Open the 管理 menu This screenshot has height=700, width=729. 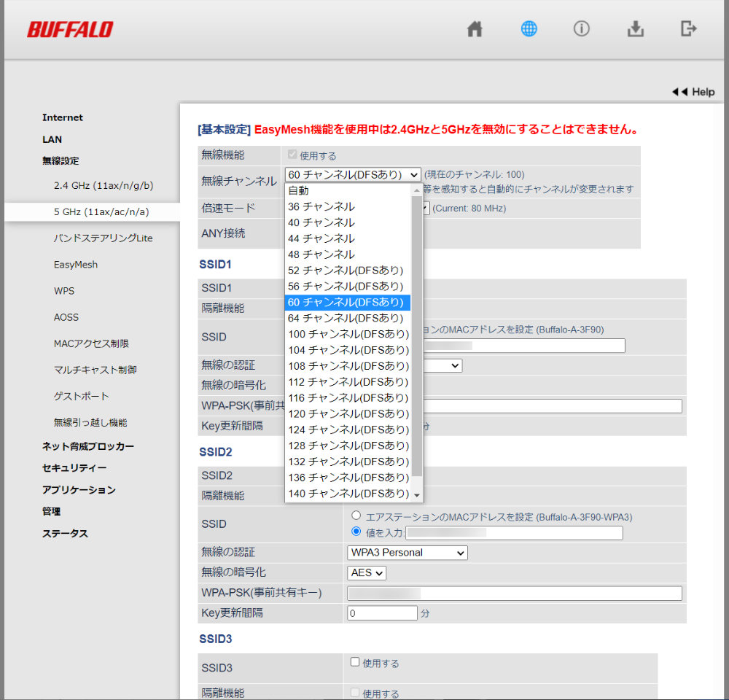tap(51, 511)
